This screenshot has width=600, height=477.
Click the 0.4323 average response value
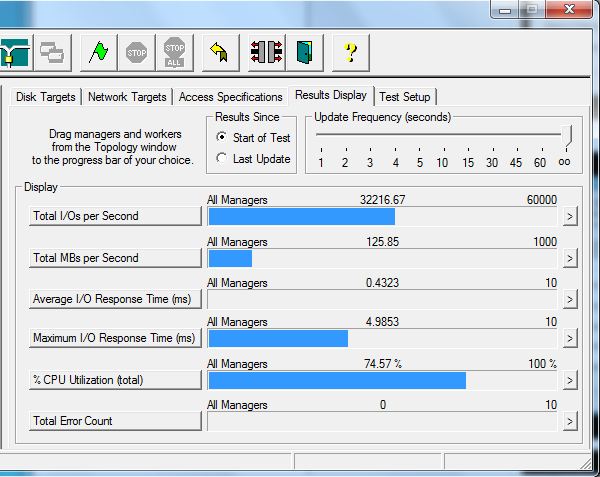pyautogui.click(x=382, y=283)
